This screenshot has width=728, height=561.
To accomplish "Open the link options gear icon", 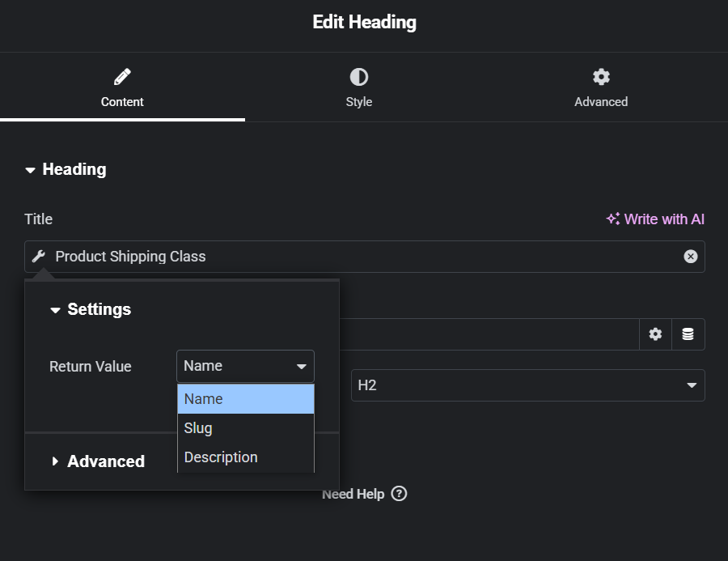I will click(655, 334).
